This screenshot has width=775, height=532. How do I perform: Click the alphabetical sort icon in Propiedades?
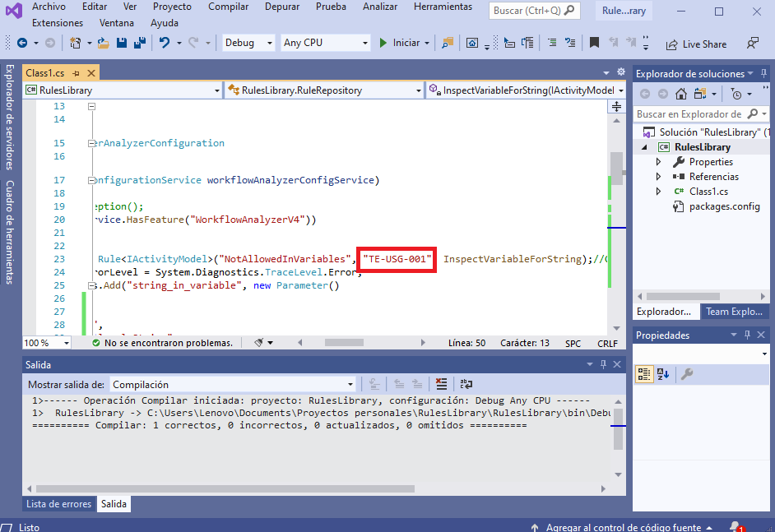pos(663,374)
